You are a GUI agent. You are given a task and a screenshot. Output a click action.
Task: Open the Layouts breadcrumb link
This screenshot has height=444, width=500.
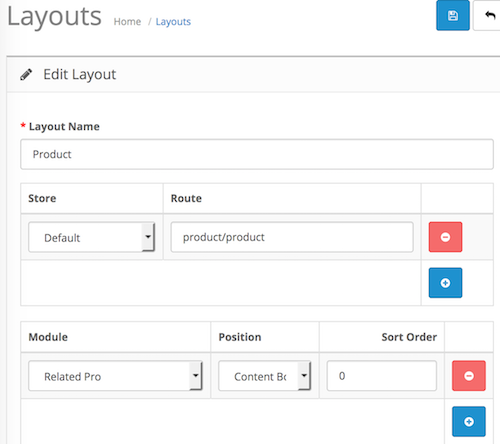point(173,22)
